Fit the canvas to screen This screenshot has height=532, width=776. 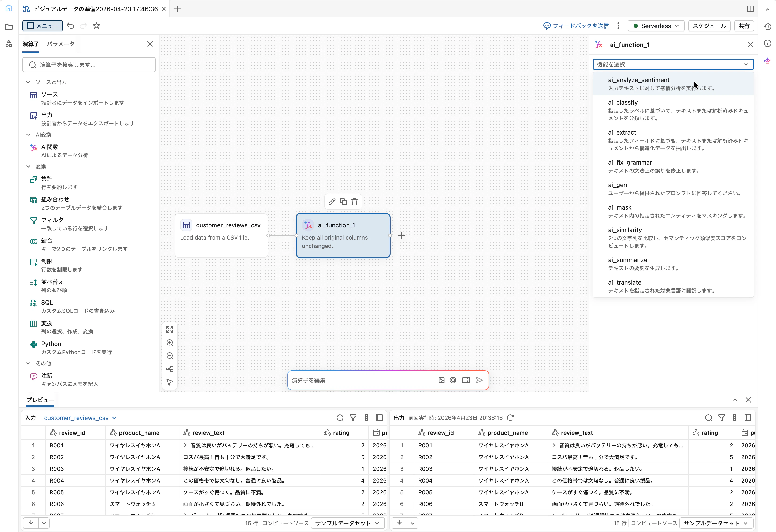click(170, 330)
